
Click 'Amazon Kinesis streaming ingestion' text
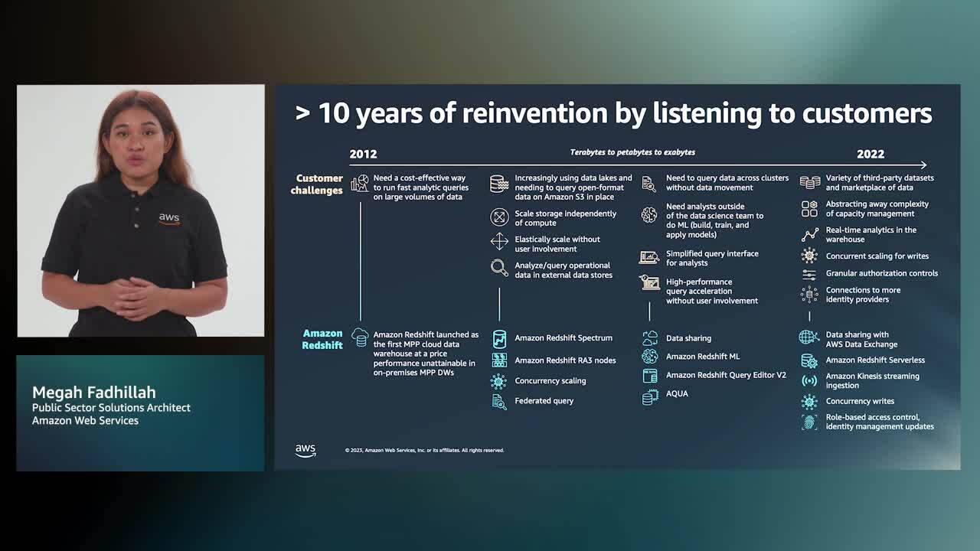(873, 381)
